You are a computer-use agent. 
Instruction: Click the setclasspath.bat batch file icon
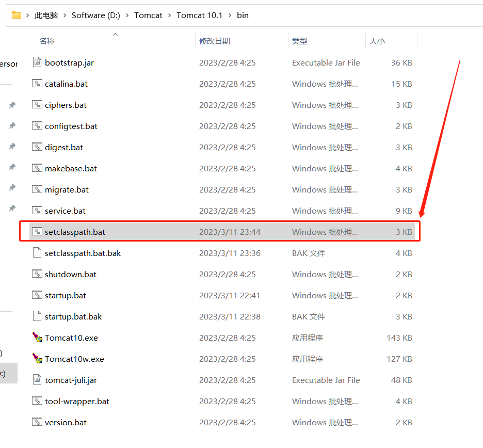point(37,232)
